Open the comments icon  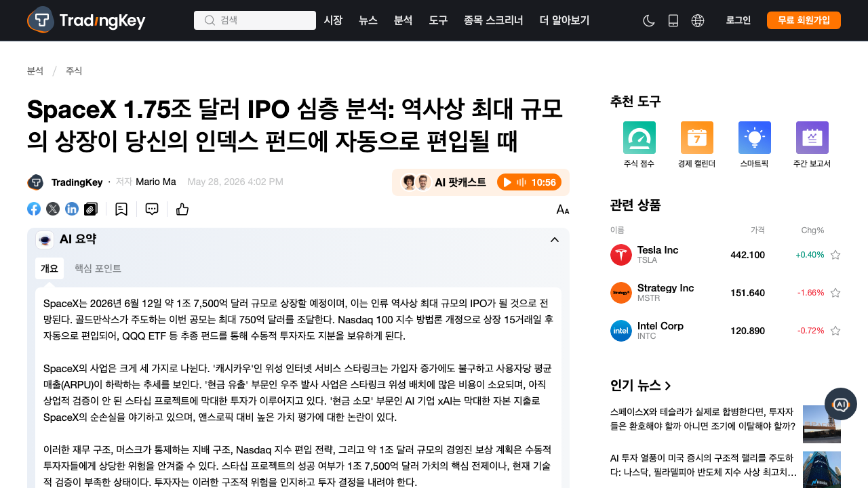pos(152,209)
